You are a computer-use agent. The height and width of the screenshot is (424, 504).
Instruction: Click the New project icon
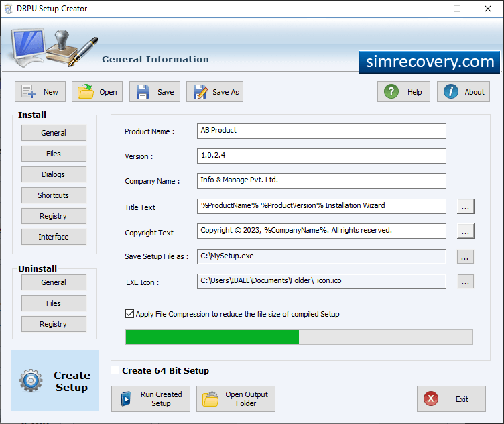[28, 92]
